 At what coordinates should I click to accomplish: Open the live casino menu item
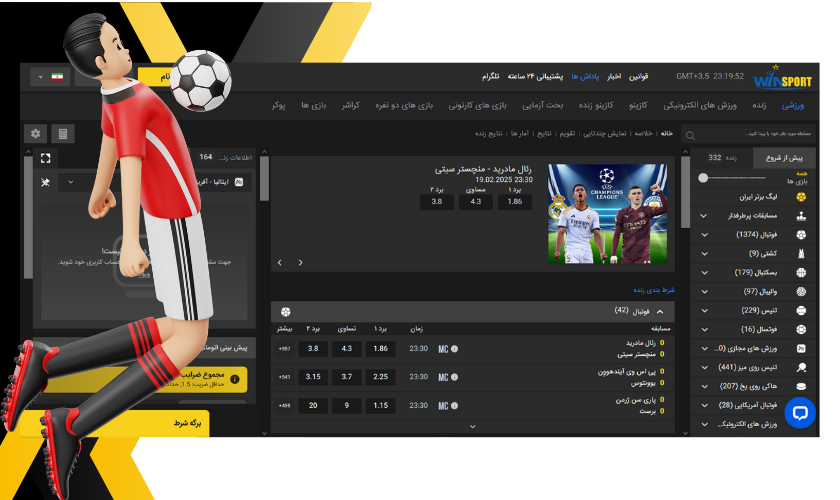coord(596,106)
